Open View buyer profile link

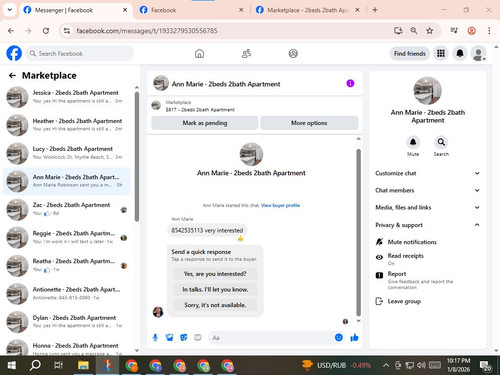[280, 205]
